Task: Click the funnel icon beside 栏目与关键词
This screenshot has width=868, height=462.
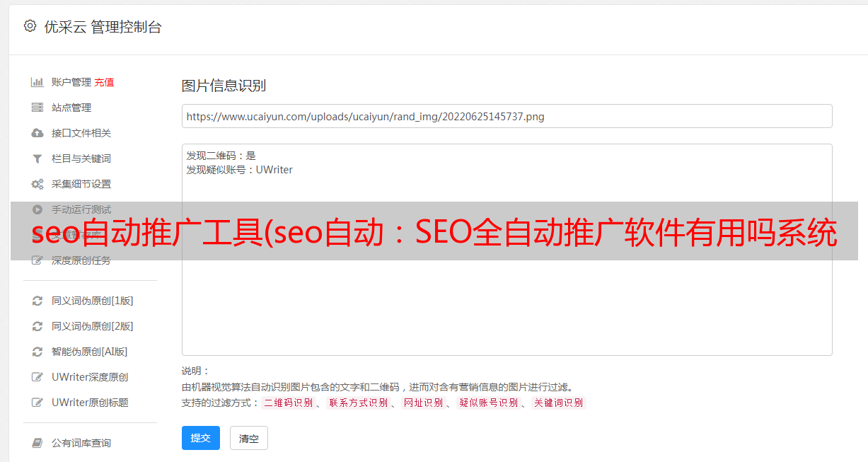Action: (x=37, y=158)
